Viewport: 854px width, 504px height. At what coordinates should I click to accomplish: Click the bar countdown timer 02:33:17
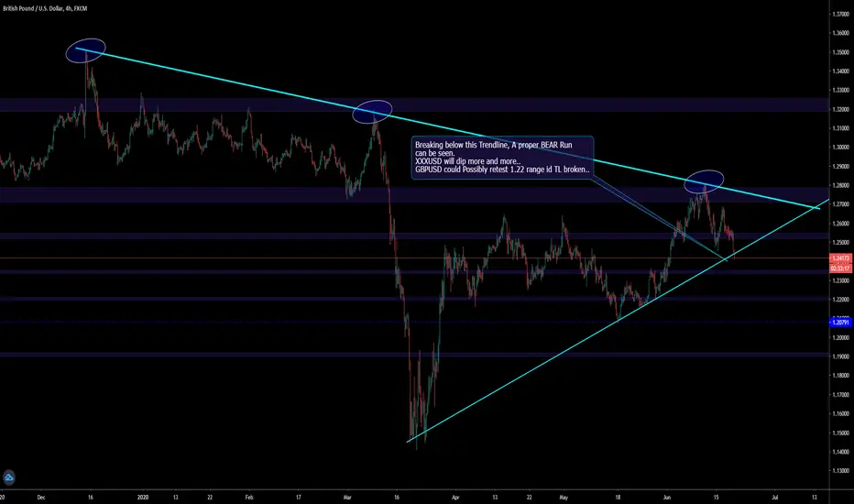point(840,268)
